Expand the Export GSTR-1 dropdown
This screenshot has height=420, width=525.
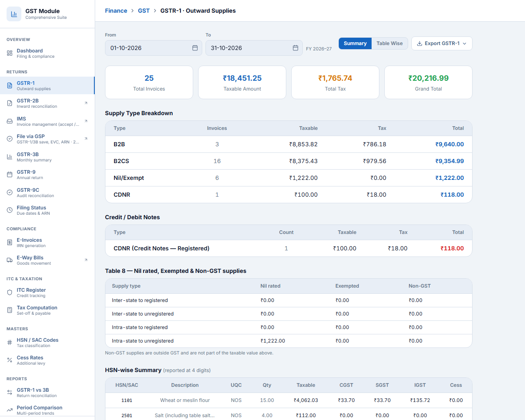click(x=442, y=43)
